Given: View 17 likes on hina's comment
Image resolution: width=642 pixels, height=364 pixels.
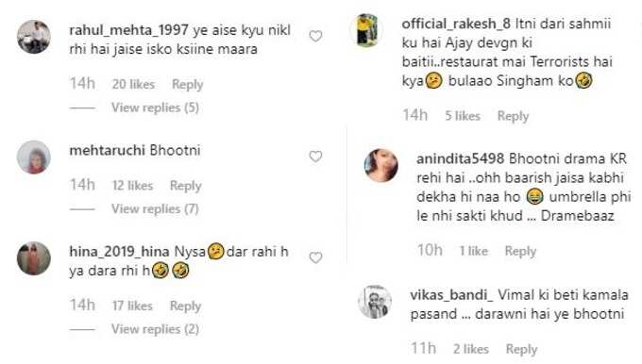Looking at the screenshot, I should pos(132,306).
